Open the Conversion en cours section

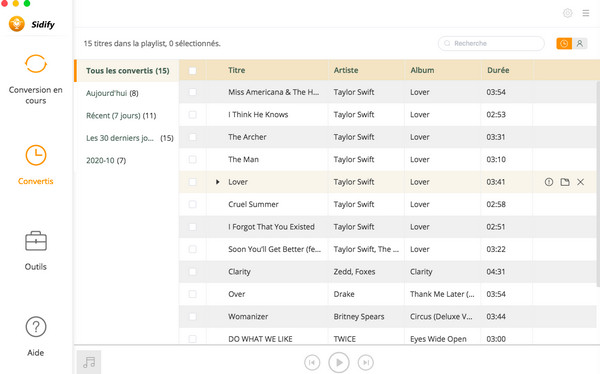coord(36,79)
